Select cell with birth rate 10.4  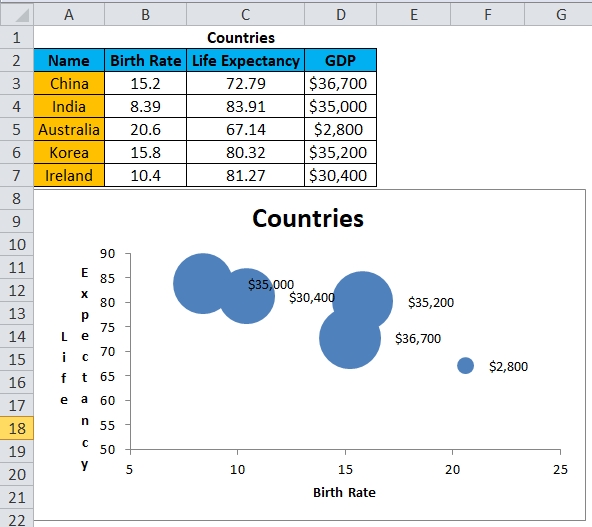145,176
